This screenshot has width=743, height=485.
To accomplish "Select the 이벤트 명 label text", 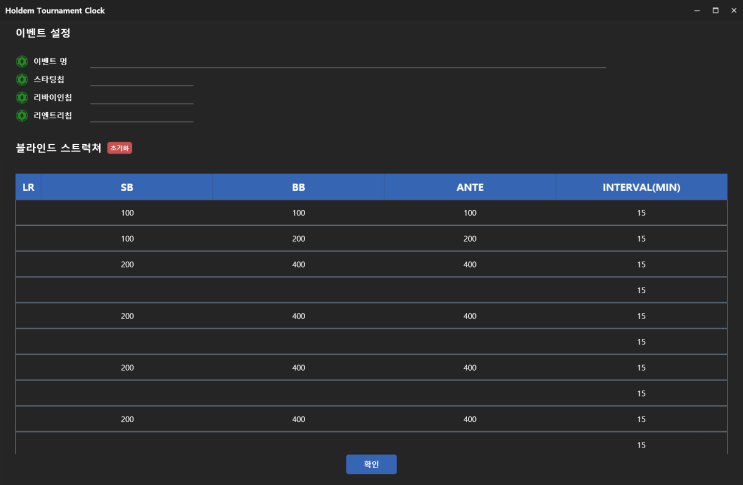I will 50,61.
